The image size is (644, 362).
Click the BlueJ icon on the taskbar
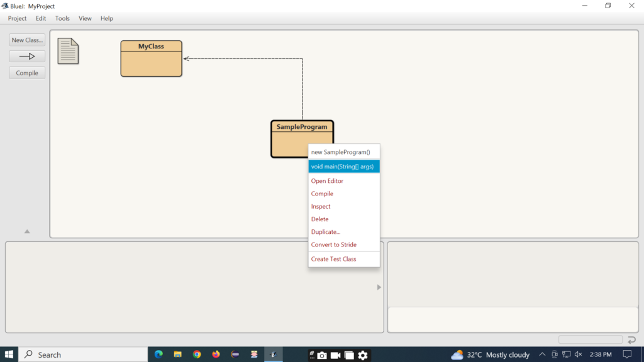[273, 354]
